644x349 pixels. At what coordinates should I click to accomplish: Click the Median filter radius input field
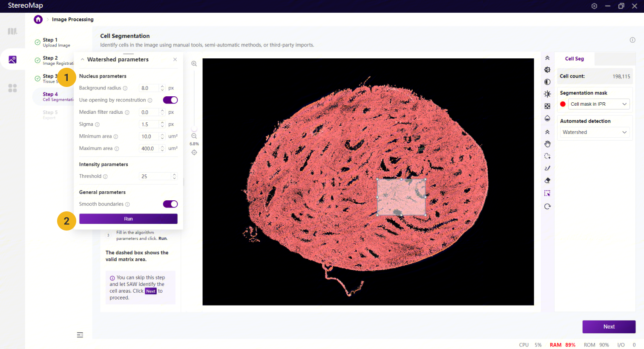pyautogui.click(x=149, y=112)
